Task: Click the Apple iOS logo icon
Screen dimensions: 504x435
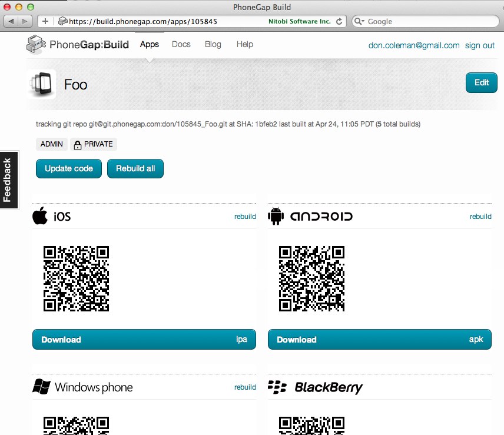Action: [x=40, y=215]
